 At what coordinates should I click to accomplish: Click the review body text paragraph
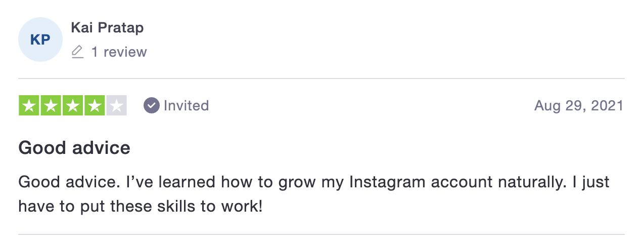click(x=314, y=194)
